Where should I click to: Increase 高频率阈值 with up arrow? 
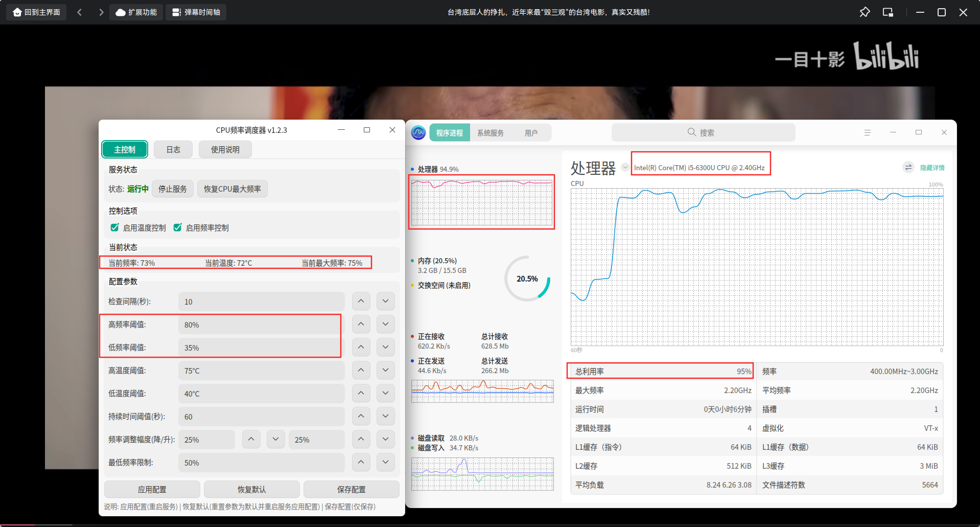[361, 324]
